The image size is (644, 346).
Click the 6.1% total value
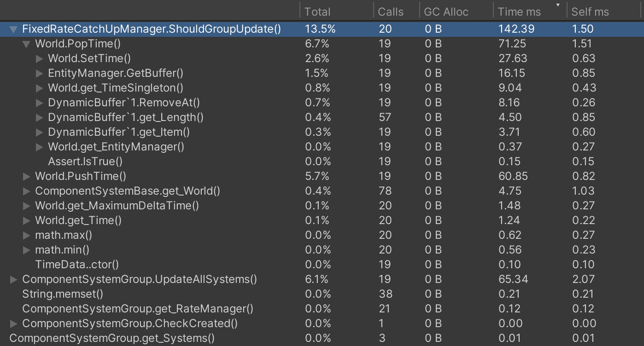coord(316,280)
